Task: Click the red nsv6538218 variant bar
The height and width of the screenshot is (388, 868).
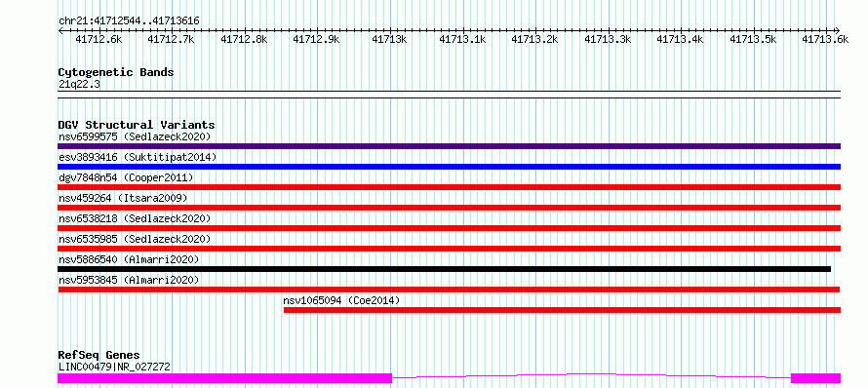Action: tap(449, 228)
